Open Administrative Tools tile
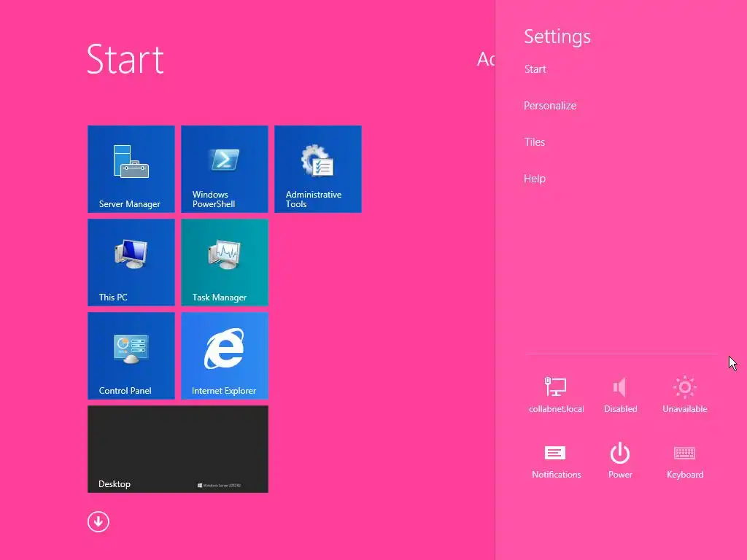The height and width of the screenshot is (560, 747). (x=318, y=169)
